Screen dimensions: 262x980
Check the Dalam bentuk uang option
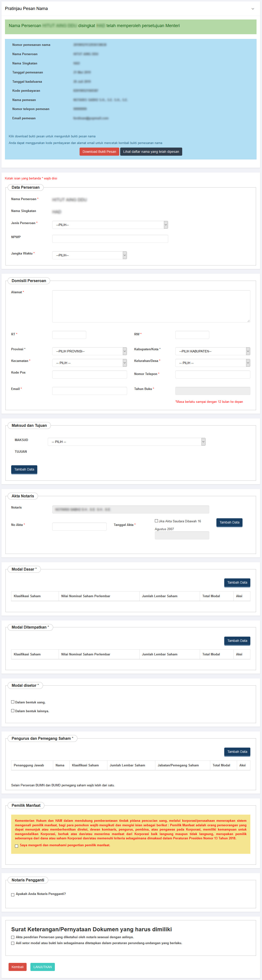[13, 702]
